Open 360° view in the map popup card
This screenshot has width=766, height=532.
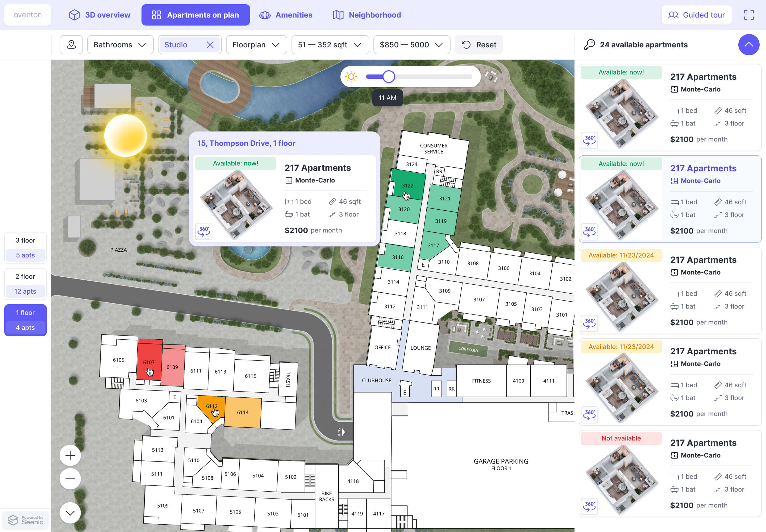coord(204,231)
